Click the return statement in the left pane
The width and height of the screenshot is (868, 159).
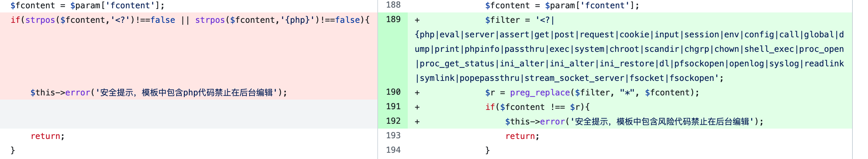pos(48,136)
